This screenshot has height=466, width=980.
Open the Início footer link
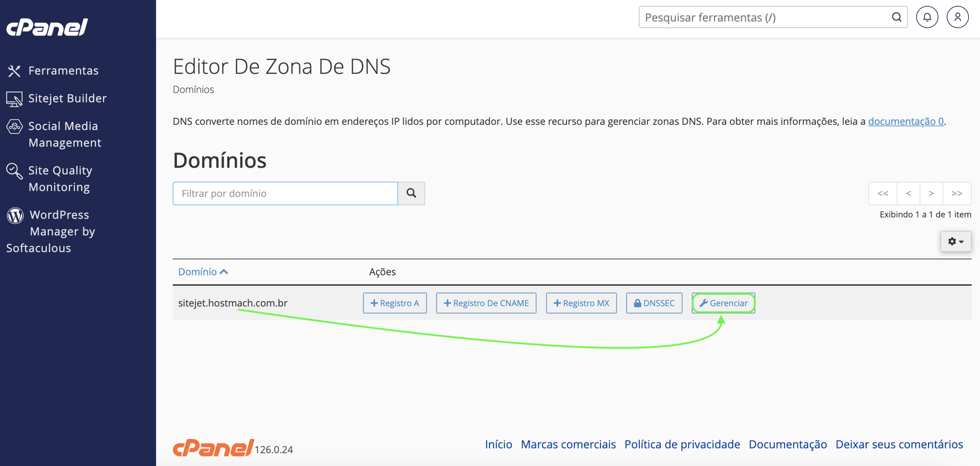498,444
